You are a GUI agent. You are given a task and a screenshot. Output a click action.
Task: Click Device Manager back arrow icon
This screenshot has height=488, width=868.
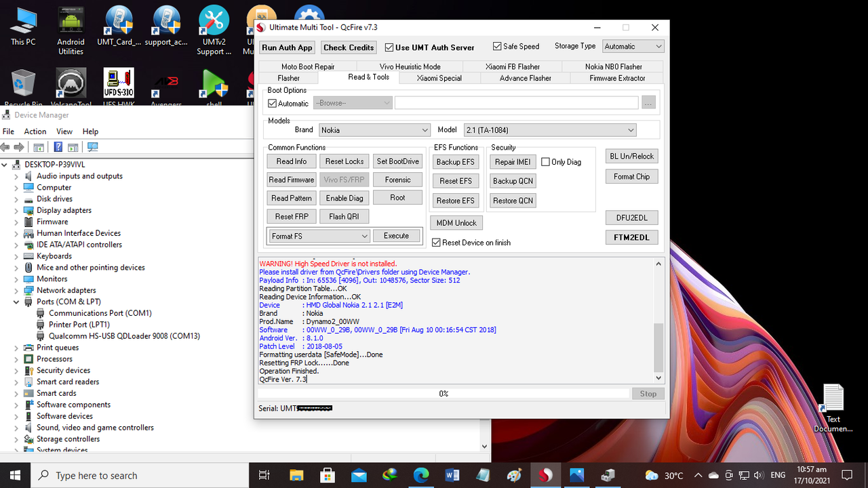5,147
